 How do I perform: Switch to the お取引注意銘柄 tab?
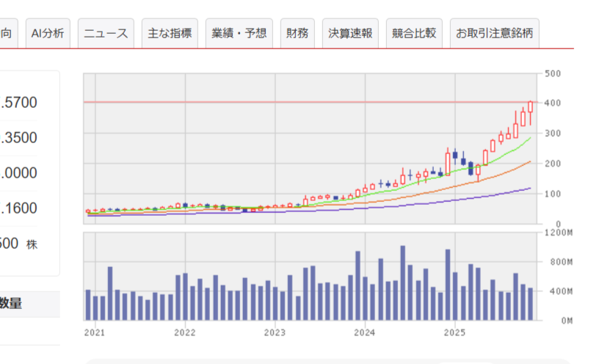pyautogui.click(x=494, y=33)
